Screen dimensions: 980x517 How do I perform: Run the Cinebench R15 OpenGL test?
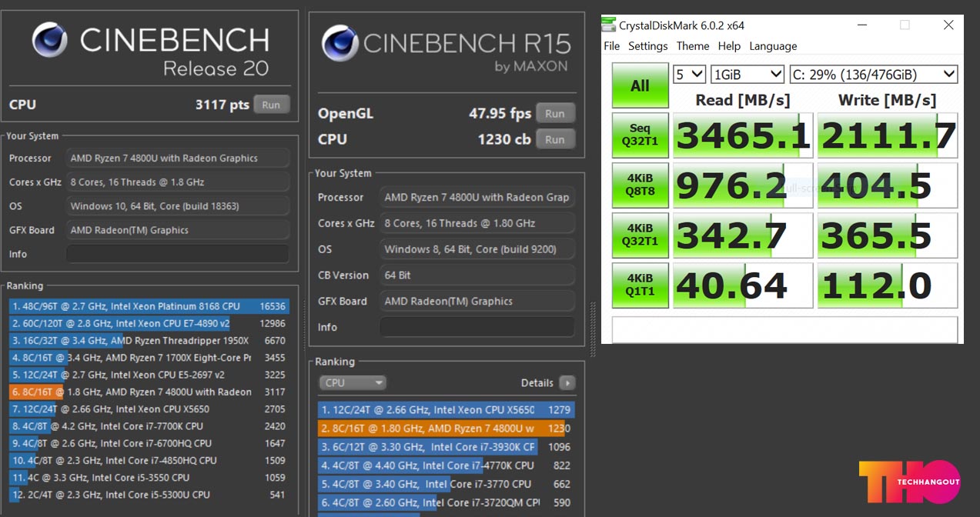coord(555,113)
